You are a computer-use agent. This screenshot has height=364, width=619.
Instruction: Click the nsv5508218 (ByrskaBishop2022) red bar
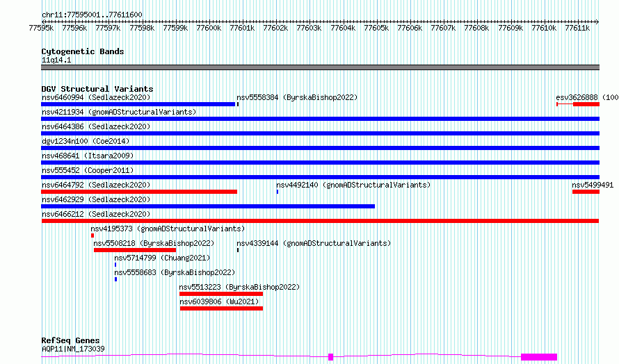click(135, 250)
